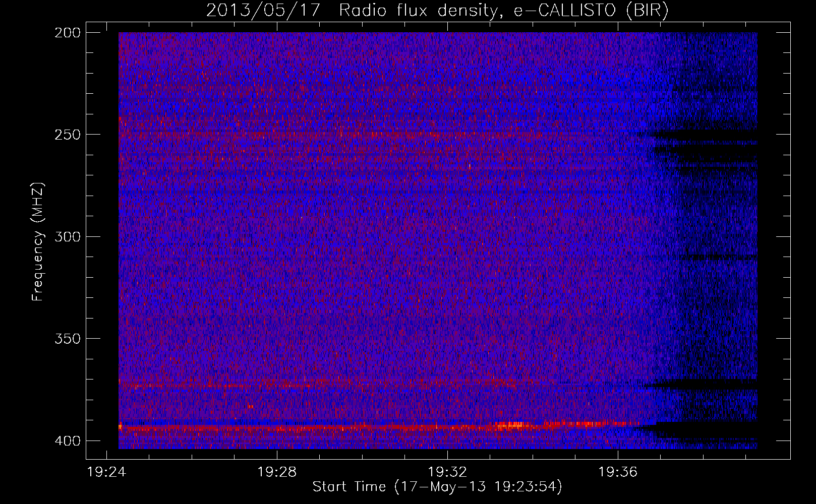Click the 250 frequency tick label
816x504 pixels.
[x=67, y=135]
